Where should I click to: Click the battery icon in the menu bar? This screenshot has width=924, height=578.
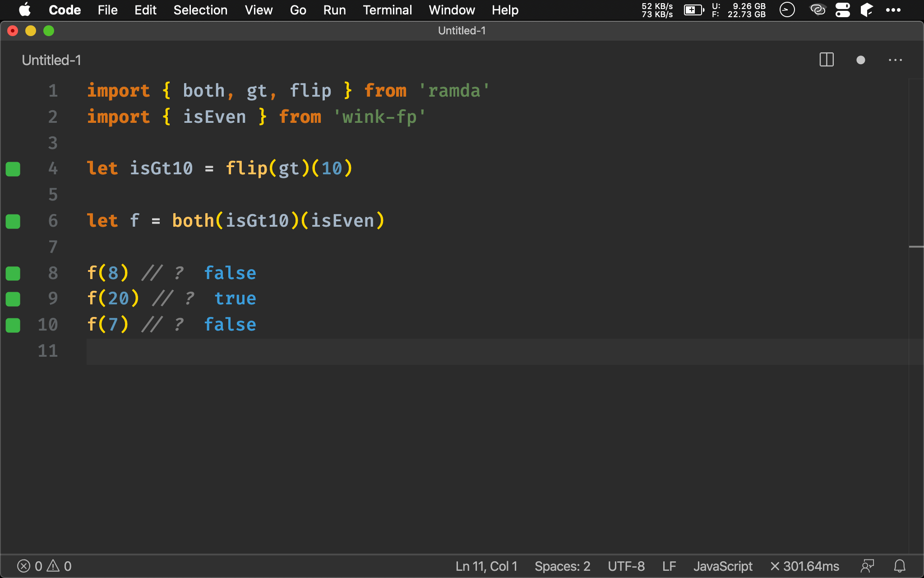pos(694,10)
